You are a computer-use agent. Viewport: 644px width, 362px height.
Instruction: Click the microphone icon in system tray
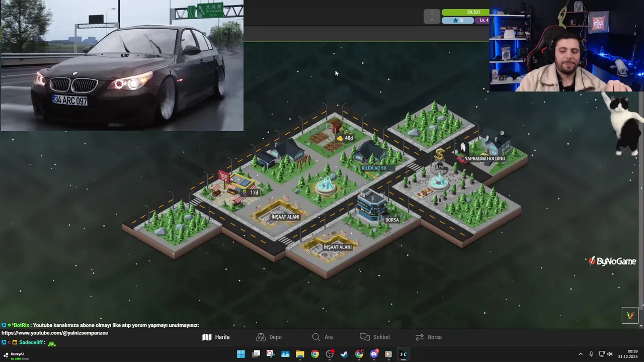coord(591,354)
